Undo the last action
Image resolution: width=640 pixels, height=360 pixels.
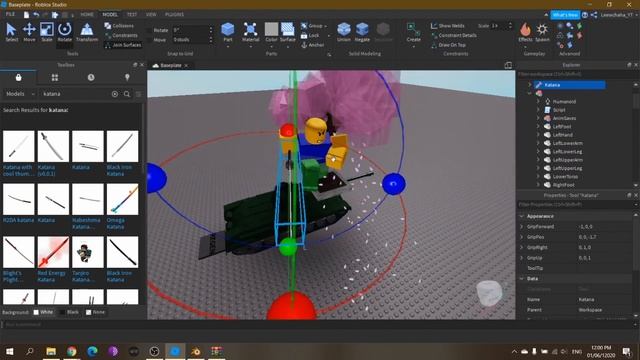36,15
